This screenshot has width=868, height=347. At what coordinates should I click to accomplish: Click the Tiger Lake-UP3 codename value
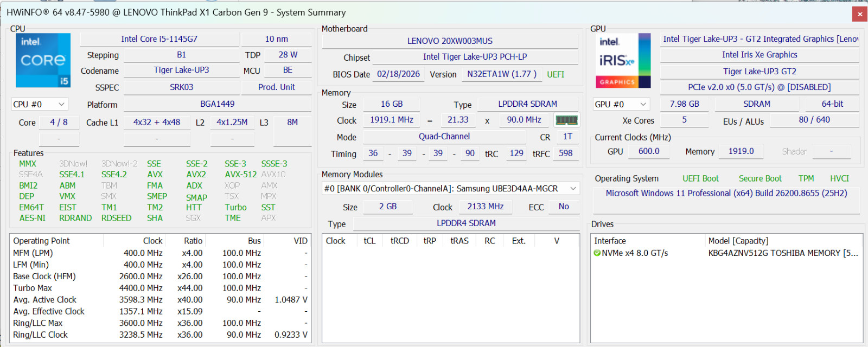click(181, 70)
